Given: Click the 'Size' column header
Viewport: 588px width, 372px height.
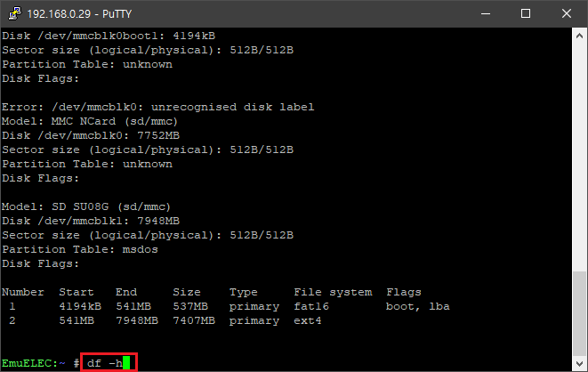Looking at the screenshot, I should (187, 293).
